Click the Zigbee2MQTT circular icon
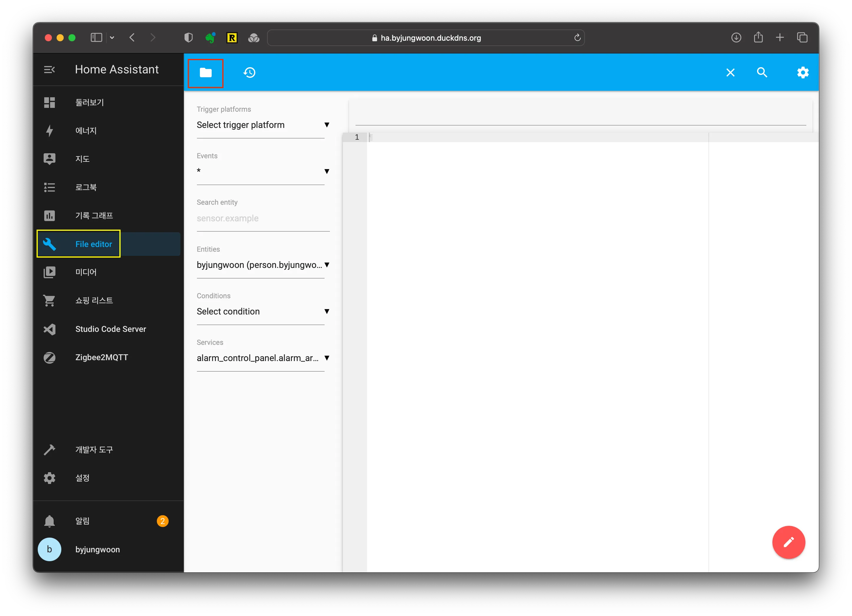This screenshot has height=616, width=852. pyautogui.click(x=50, y=357)
